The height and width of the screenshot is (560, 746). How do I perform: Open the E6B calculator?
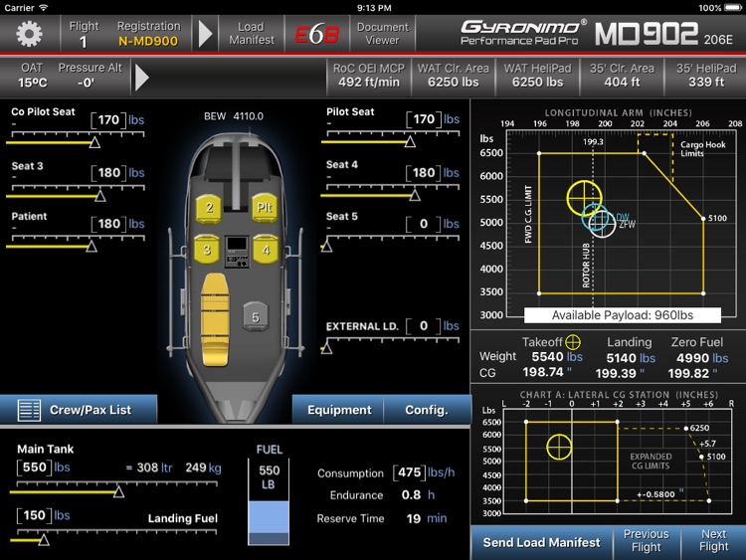pyautogui.click(x=317, y=34)
